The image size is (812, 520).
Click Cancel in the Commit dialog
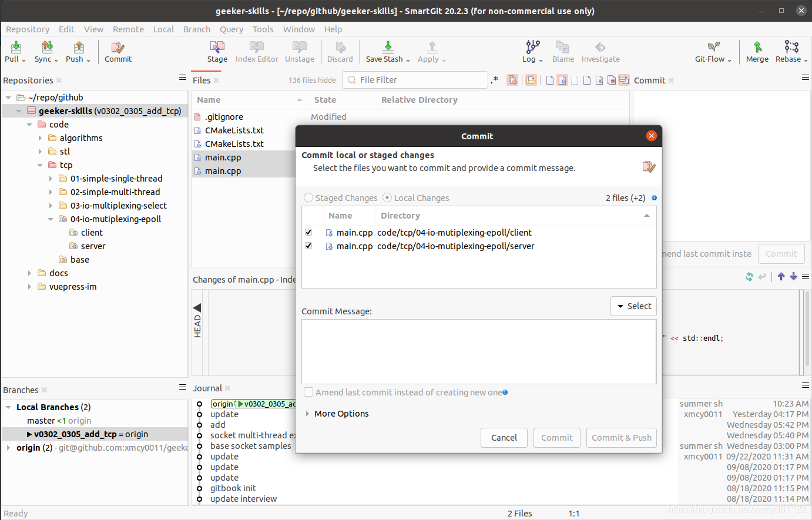pos(504,438)
